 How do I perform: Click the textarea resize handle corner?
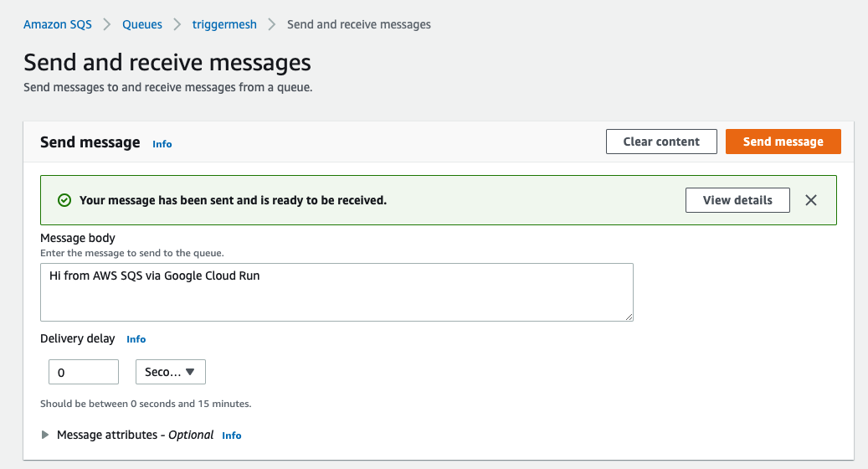coord(629,317)
